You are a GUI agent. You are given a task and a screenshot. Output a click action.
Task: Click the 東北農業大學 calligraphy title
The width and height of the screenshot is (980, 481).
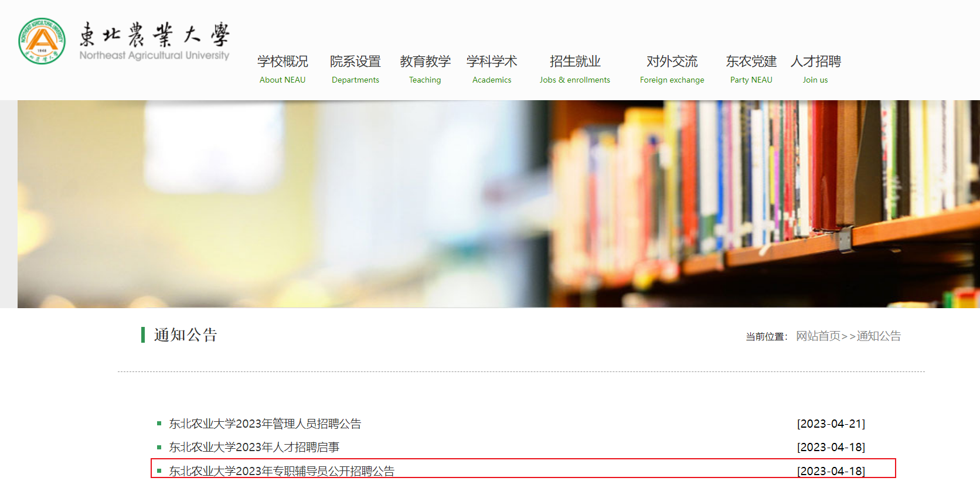click(x=154, y=35)
